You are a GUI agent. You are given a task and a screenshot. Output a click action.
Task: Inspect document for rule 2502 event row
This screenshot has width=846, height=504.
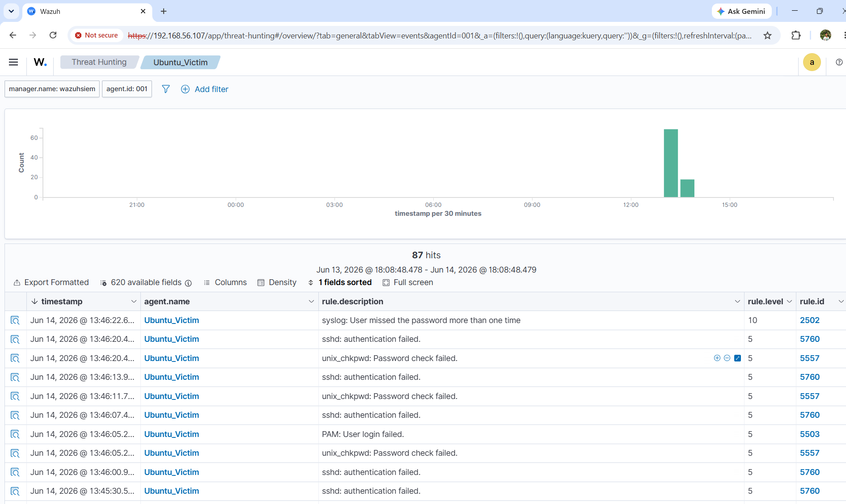click(x=15, y=320)
